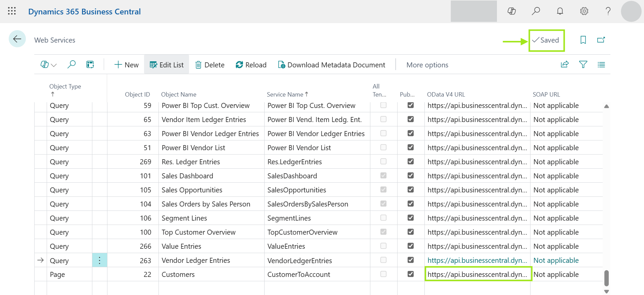Open the app launcher waffle icon
644x295 pixels.
point(12,11)
